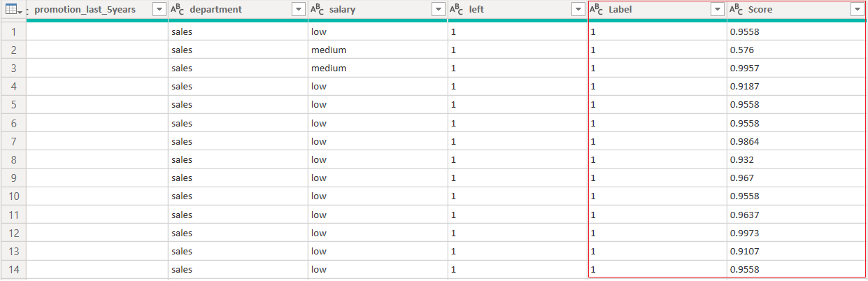Expand the Label column filter arrow

click(717, 10)
